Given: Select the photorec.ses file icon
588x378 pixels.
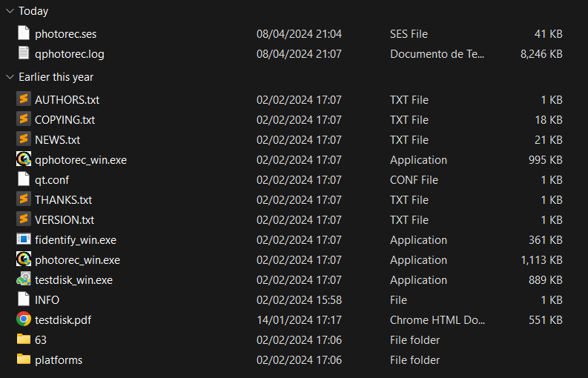Looking at the screenshot, I should click(x=24, y=33).
